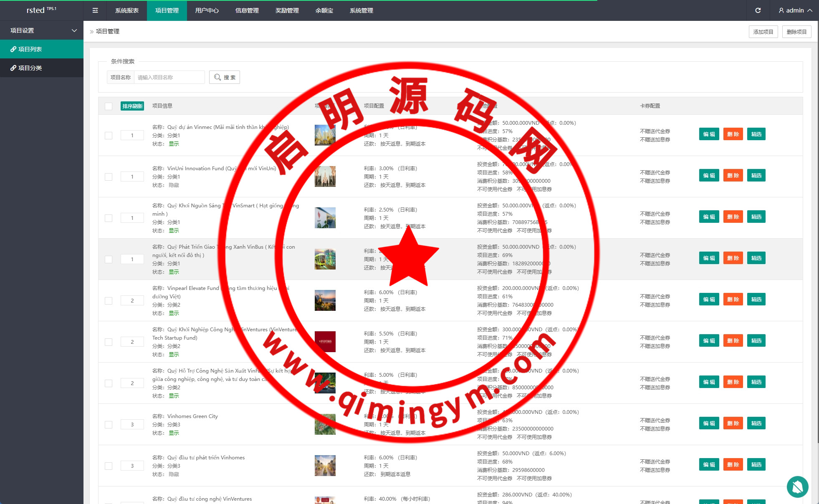This screenshot has width=819, height=504.
Task: Click breadcrumb arrow before 项目管理
Action: (92, 32)
